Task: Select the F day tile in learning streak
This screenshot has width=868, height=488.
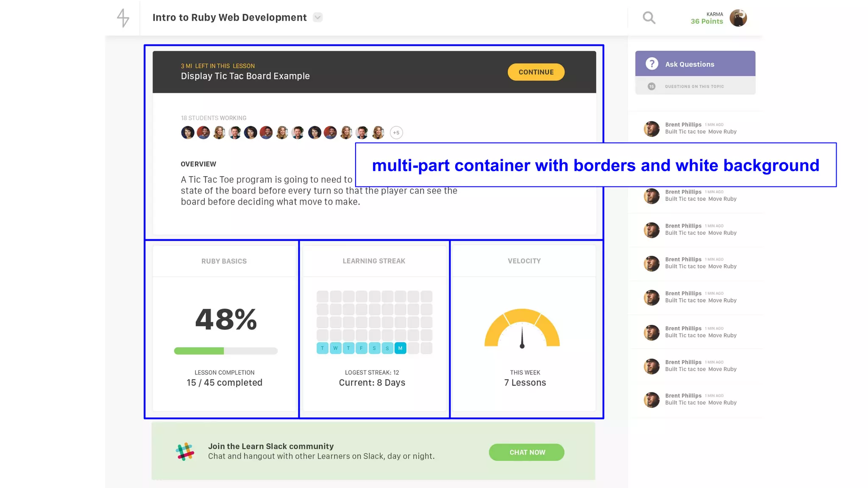Action: tap(361, 348)
